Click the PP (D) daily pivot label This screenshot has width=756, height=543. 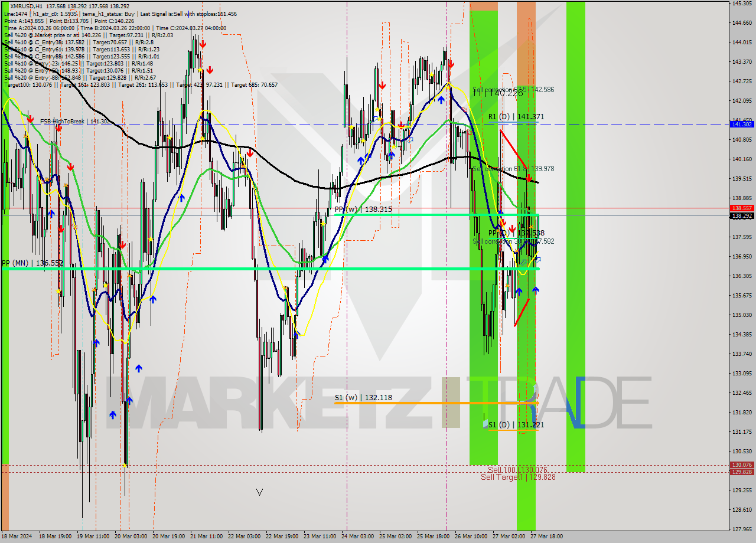point(516,233)
